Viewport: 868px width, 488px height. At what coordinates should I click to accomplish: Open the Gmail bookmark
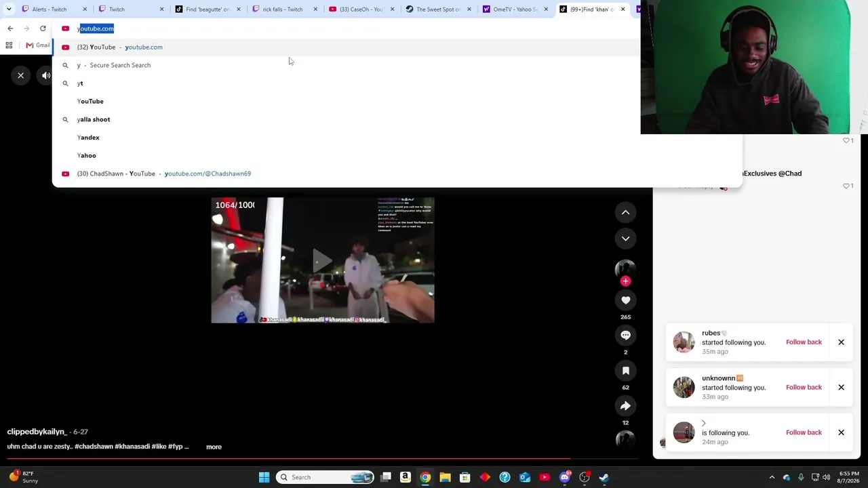(38, 45)
